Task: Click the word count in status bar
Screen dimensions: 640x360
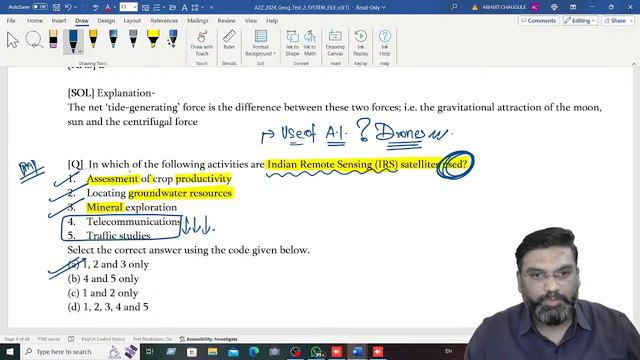Action: pos(49,339)
